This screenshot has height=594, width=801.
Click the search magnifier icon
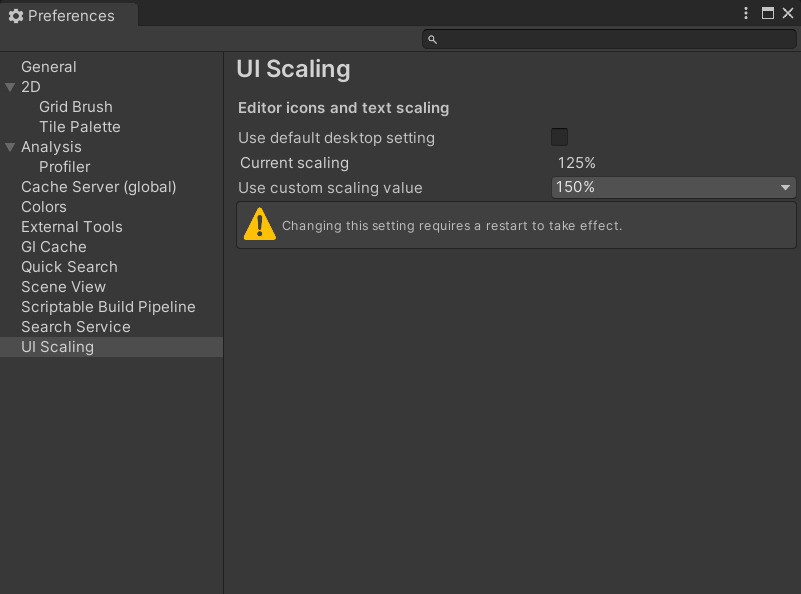click(432, 40)
